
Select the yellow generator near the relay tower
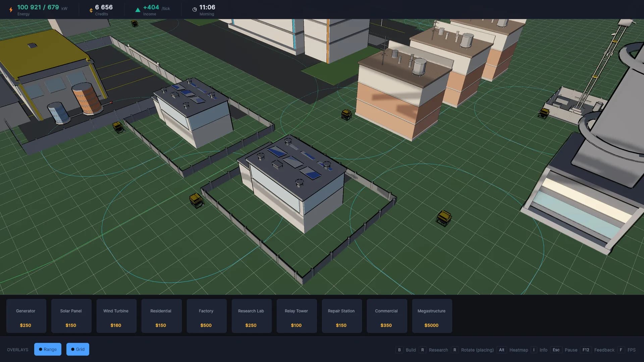pyautogui.click(x=544, y=113)
